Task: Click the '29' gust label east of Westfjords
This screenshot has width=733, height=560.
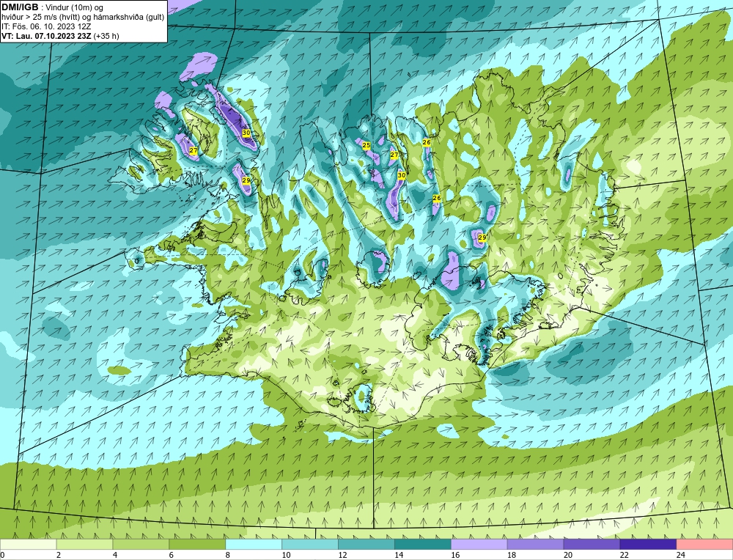Action: [x=246, y=180]
